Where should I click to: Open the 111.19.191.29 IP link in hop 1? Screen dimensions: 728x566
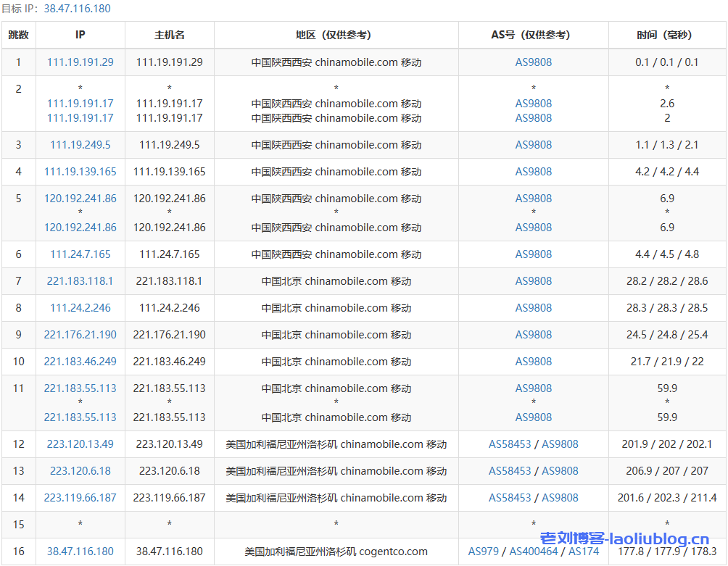80,62
